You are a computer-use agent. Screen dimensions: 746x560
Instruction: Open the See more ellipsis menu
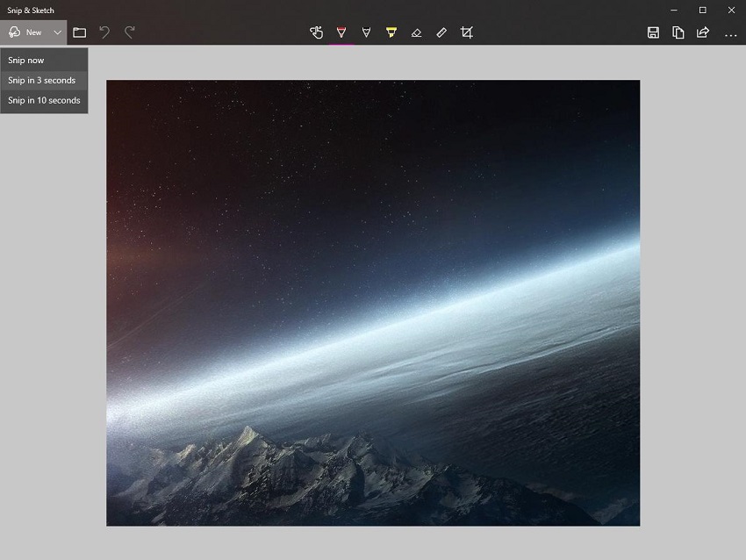[x=730, y=33]
